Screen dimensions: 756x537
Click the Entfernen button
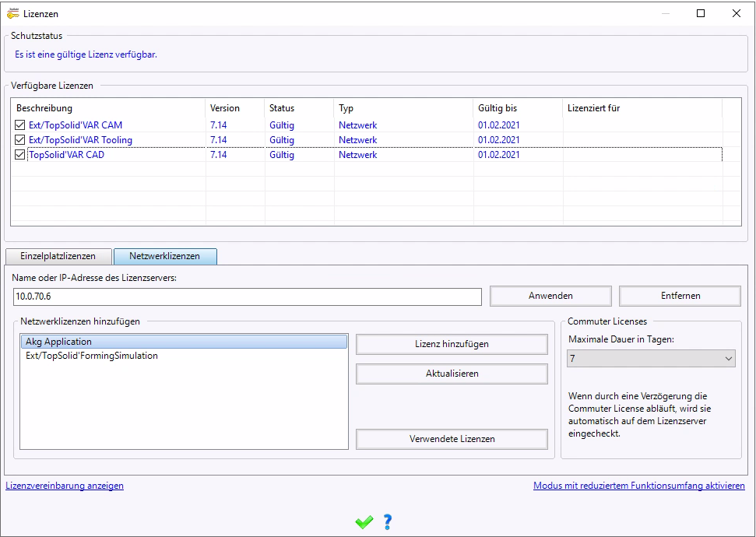point(680,296)
